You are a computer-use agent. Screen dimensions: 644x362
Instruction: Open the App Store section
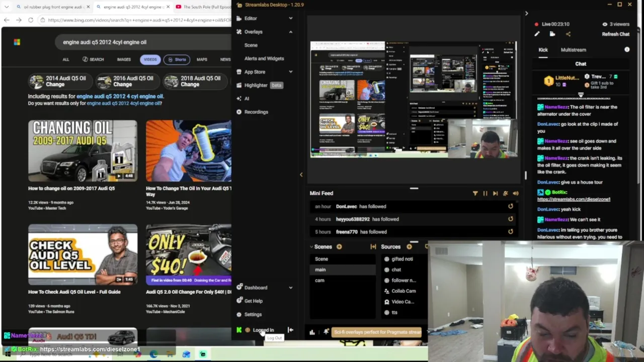[x=254, y=72]
